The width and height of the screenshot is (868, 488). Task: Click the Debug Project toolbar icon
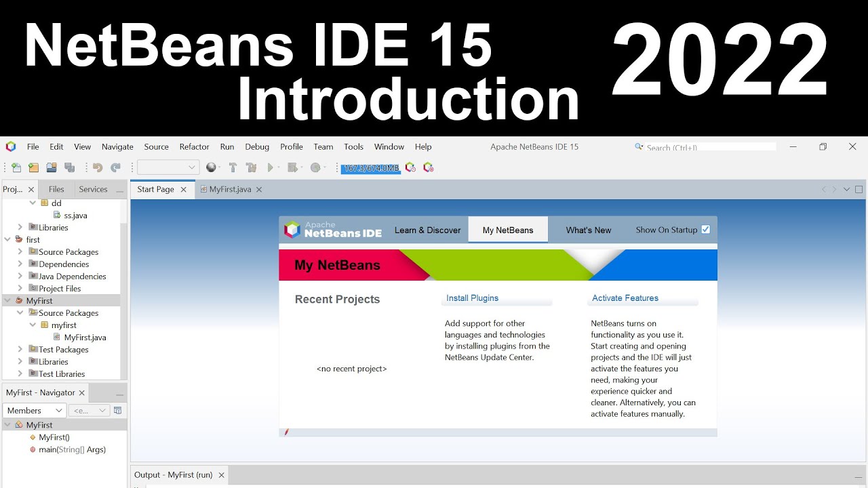tap(292, 167)
